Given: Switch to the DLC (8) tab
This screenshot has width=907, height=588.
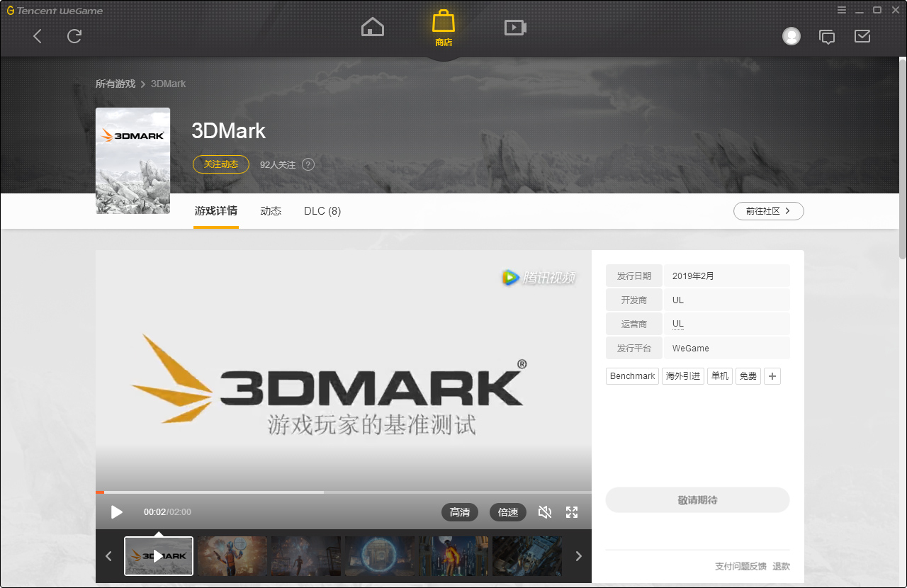Looking at the screenshot, I should pyautogui.click(x=322, y=211).
